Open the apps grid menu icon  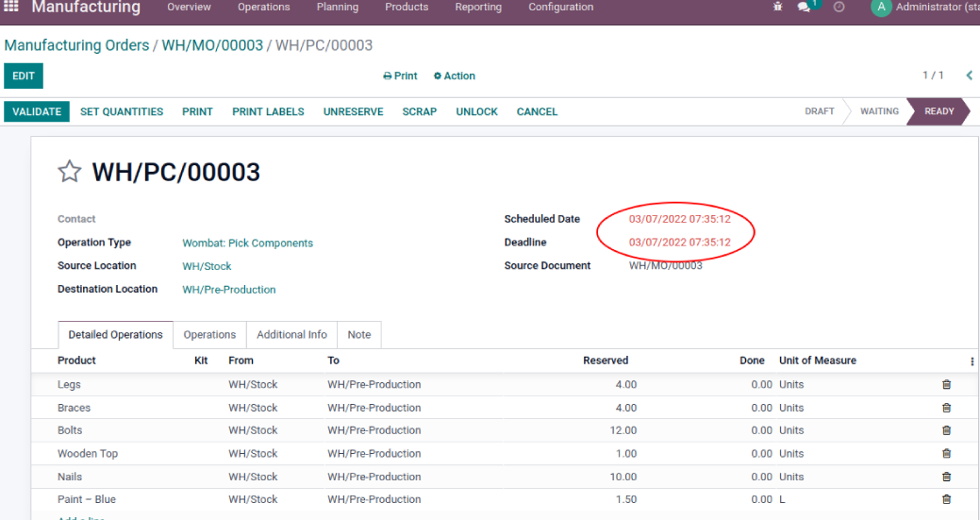pyautogui.click(x=11, y=7)
